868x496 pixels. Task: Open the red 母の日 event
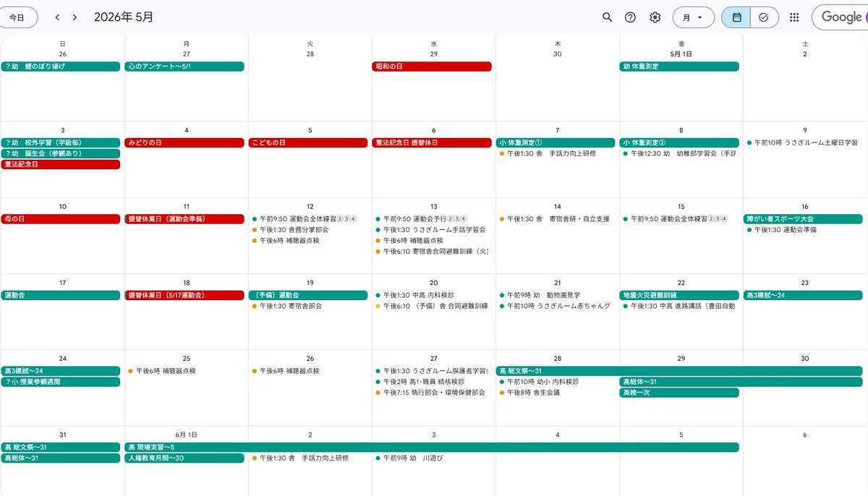point(61,219)
